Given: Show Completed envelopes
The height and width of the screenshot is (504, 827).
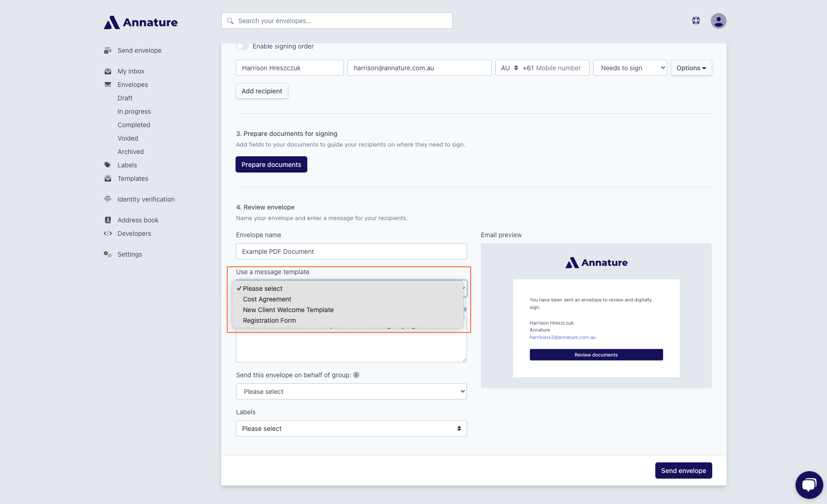Looking at the screenshot, I should pos(134,125).
